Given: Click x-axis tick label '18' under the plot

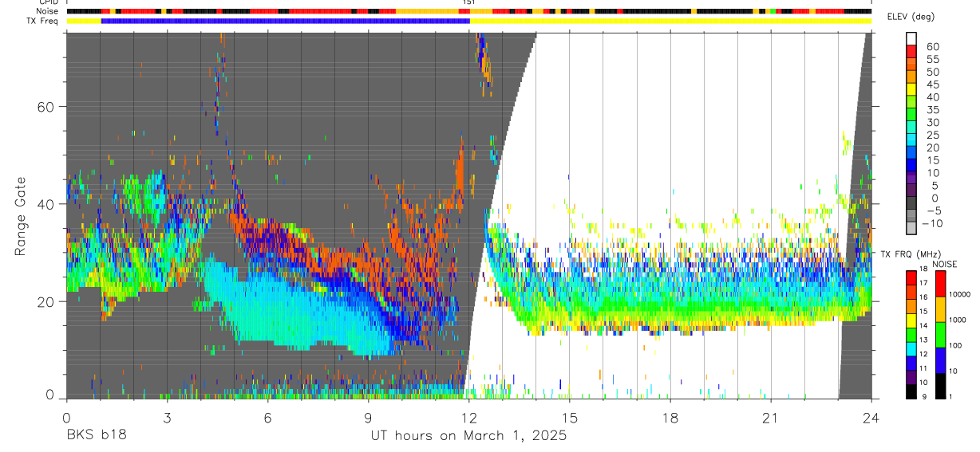Looking at the screenshot, I should click(x=670, y=418).
